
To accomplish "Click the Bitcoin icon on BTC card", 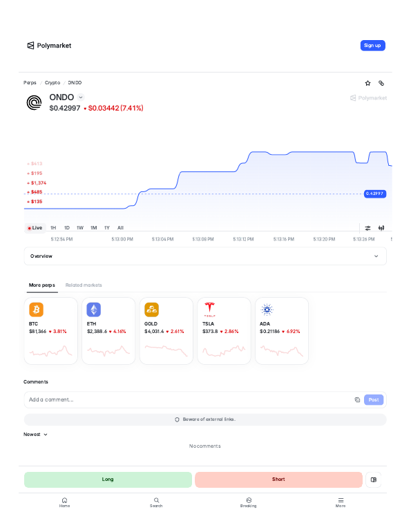I will 36,310.
